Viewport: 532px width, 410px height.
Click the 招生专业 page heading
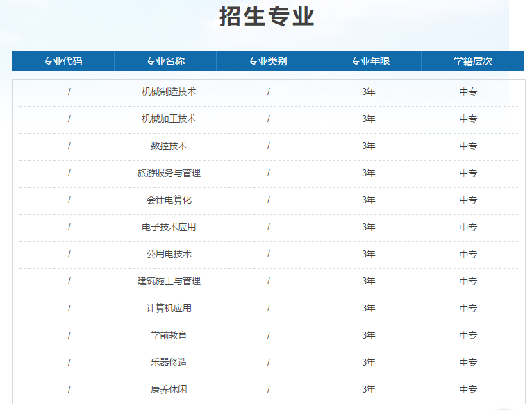tap(267, 16)
